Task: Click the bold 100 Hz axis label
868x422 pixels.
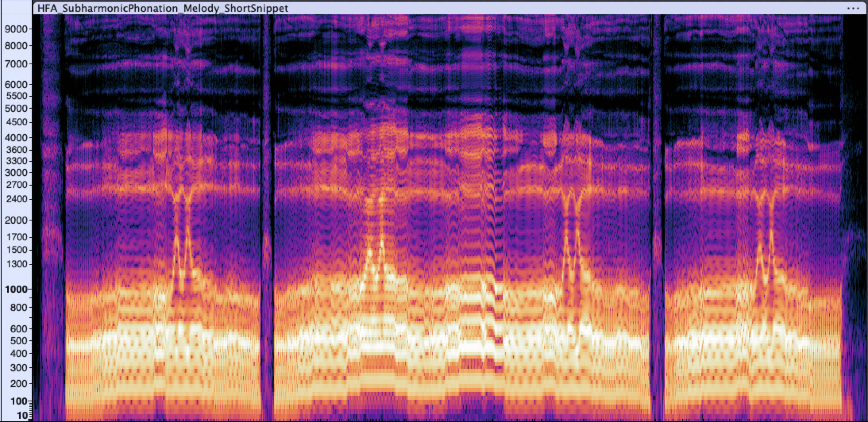Action: (x=18, y=401)
